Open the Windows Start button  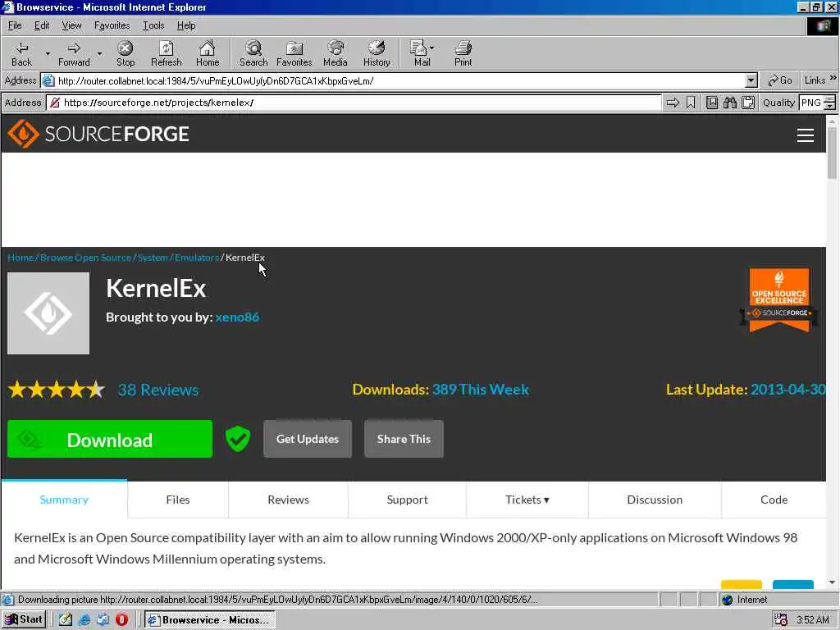[24, 620]
